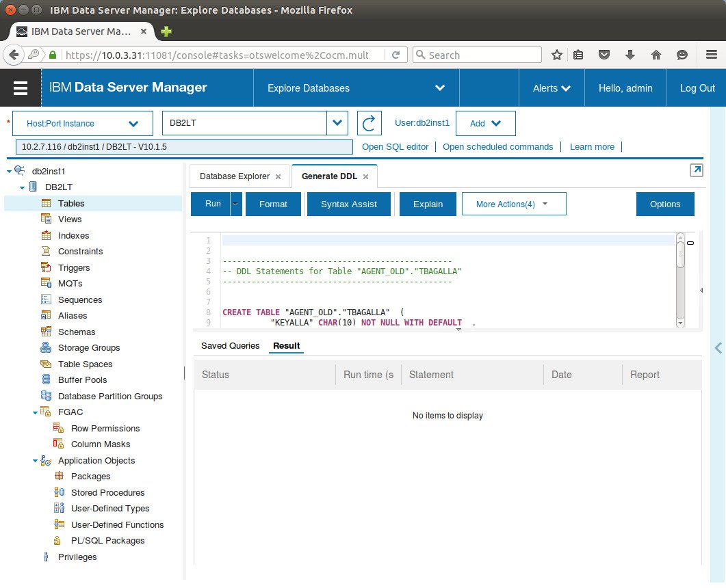Click the Table Spaces icon
This screenshot has width=726, height=588.
tap(47, 364)
